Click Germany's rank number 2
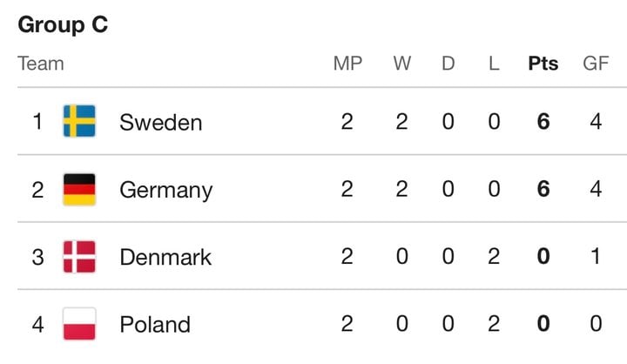This screenshot has width=627, height=364. (x=37, y=190)
